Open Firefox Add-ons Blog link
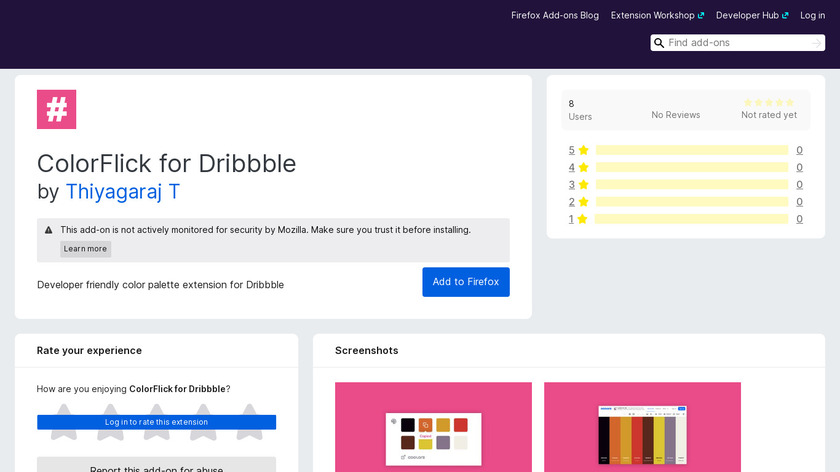The width and height of the screenshot is (840, 472). [x=554, y=16]
